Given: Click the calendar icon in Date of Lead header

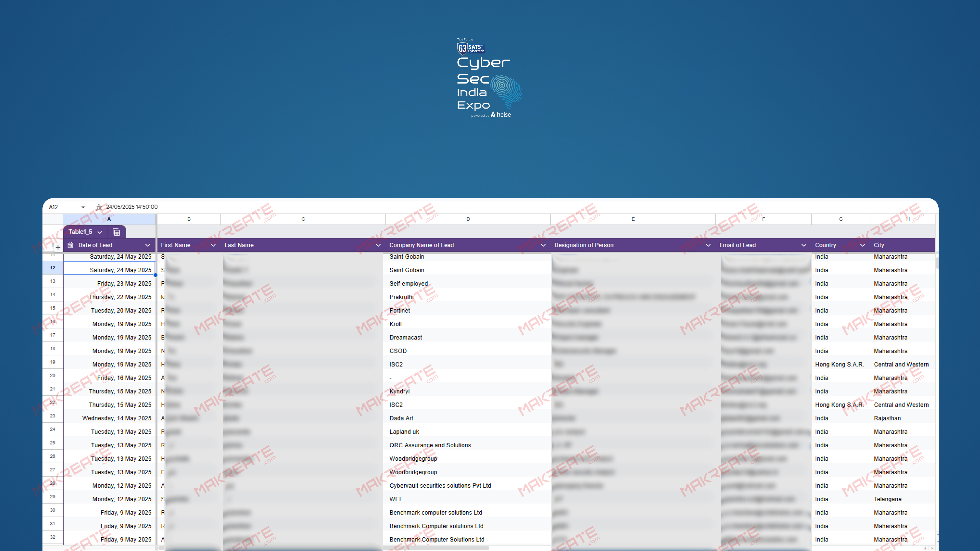Looking at the screenshot, I should coord(71,245).
